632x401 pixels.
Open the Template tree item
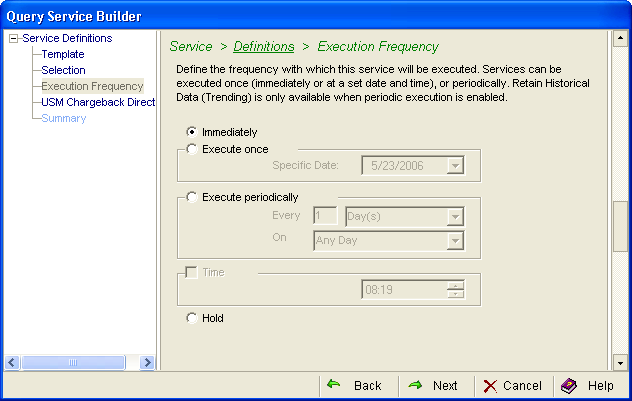(x=63, y=54)
